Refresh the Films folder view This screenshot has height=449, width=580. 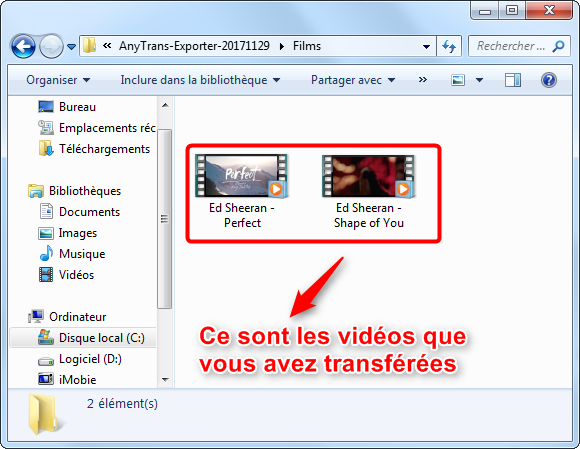(x=449, y=46)
